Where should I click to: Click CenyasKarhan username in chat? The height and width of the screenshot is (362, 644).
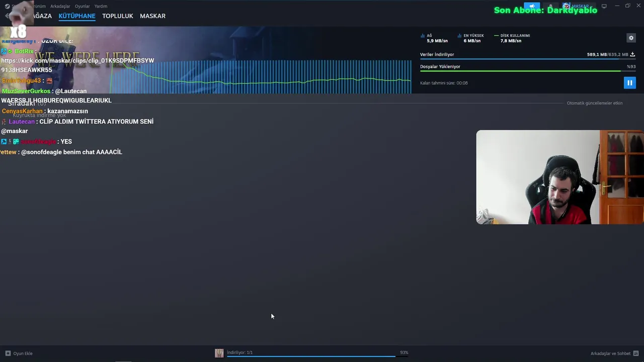click(x=22, y=111)
